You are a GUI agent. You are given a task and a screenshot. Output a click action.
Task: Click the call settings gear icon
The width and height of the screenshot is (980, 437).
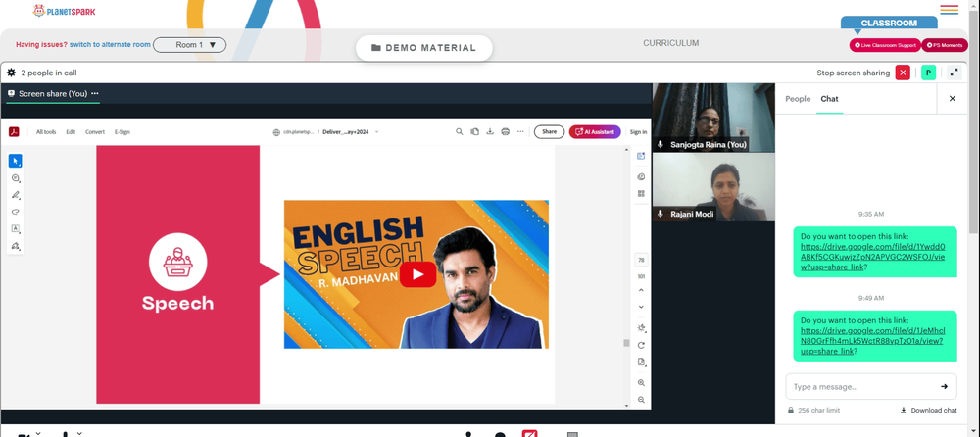click(11, 73)
